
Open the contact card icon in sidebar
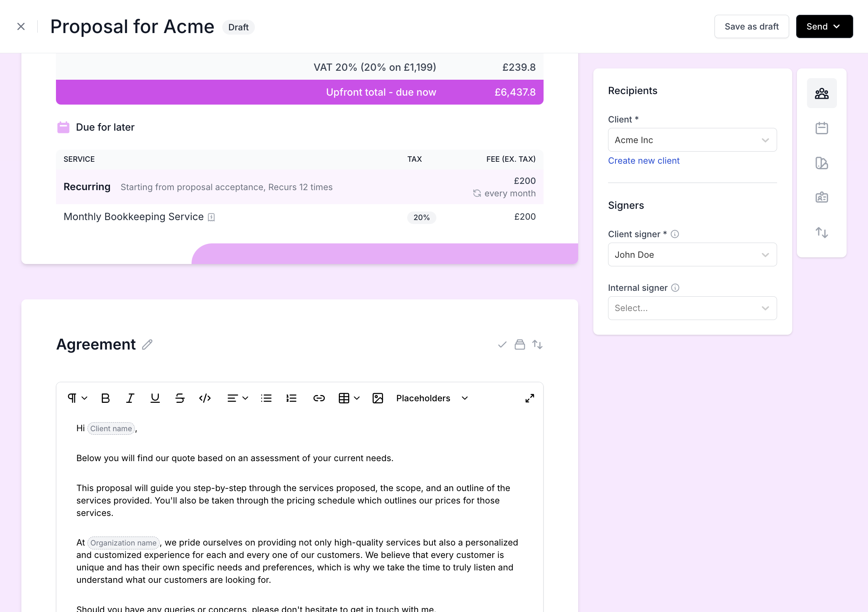[821, 198]
